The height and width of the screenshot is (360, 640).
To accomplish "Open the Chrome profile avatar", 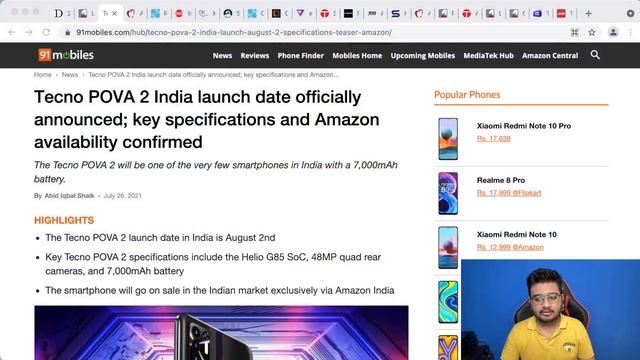I will (x=613, y=32).
